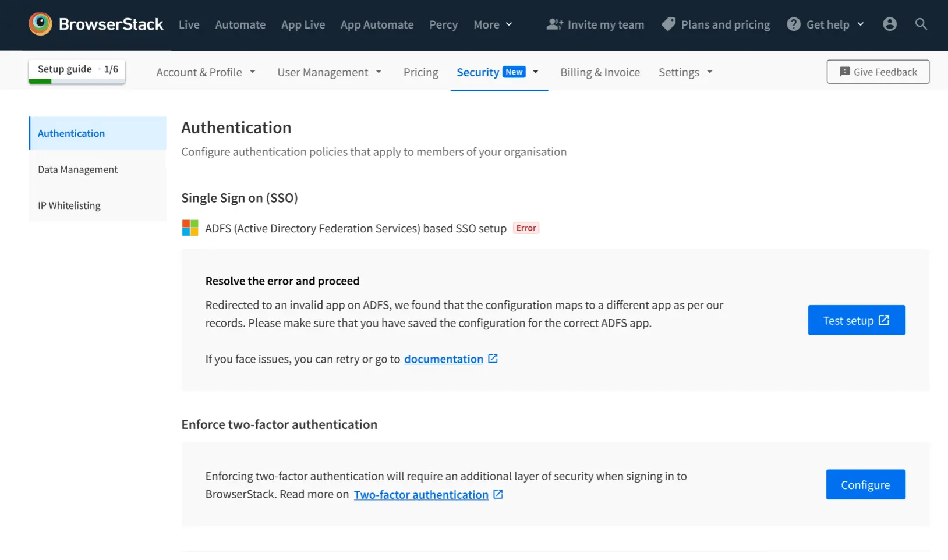This screenshot has width=948, height=560.
Task: Open the User Management dropdown
Action: tap(329, 72)
